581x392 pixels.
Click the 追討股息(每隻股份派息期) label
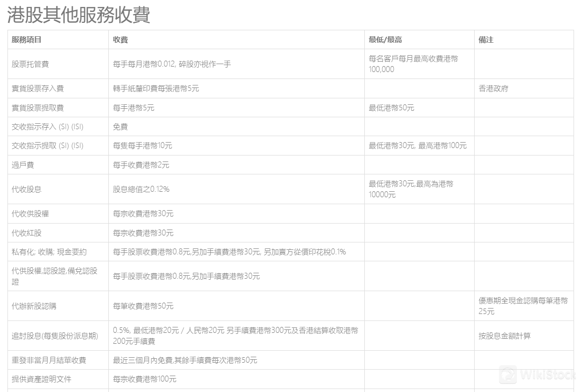coord(55,336)
